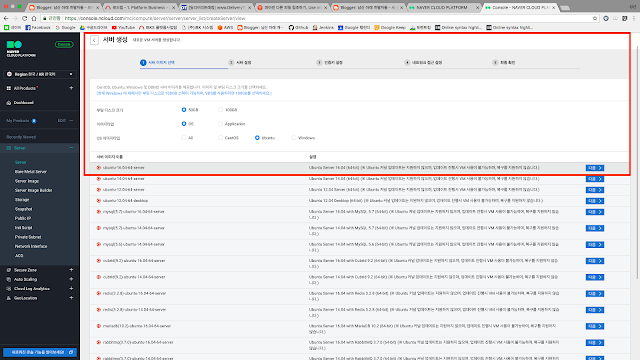Click the All Products grid icon

[x=9, y=88]
